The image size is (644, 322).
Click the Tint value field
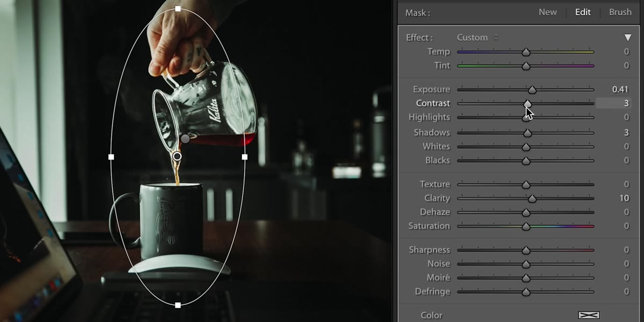[x=626, y=65]
